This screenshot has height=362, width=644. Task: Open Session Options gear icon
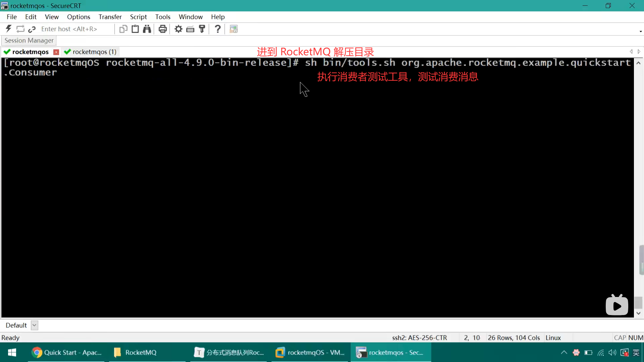pyautogui.click(x=178, y=29)
